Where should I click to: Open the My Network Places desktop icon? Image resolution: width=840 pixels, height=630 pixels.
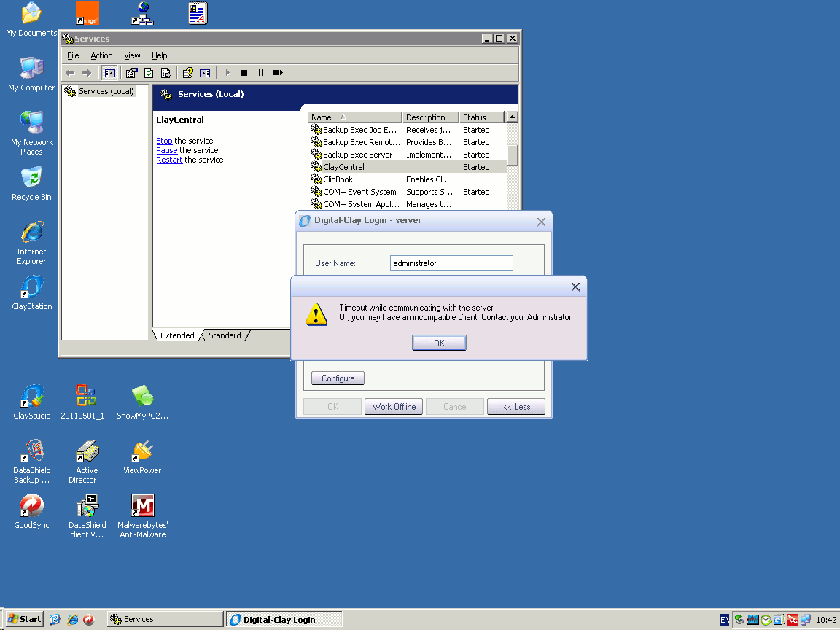pos(31,133)
